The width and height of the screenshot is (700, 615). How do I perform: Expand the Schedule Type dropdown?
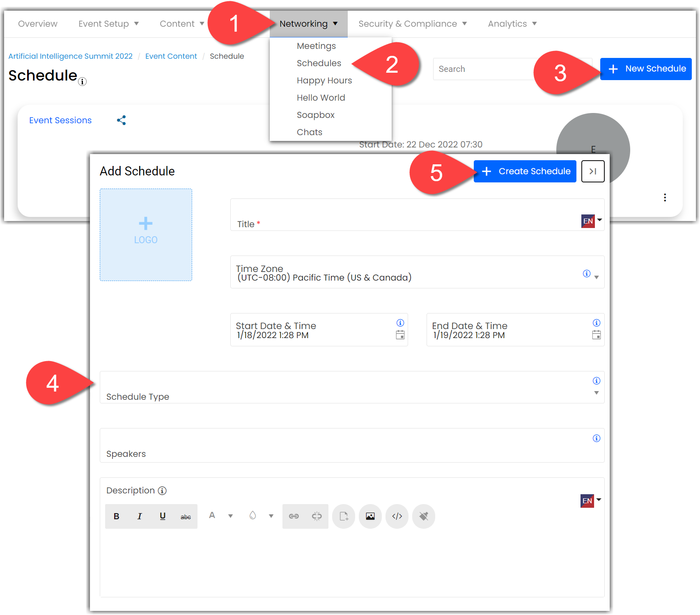(x=597, y=393)
